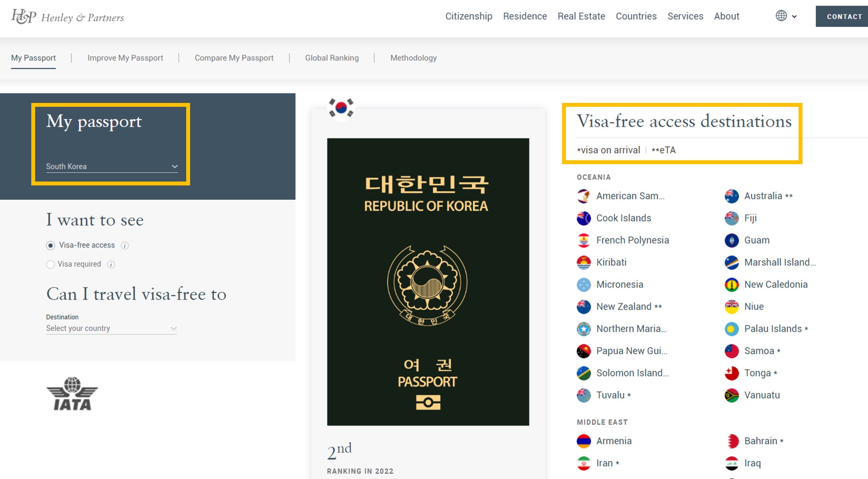
Task: Click the Fiji flag icon
Action: click(731, 218)
